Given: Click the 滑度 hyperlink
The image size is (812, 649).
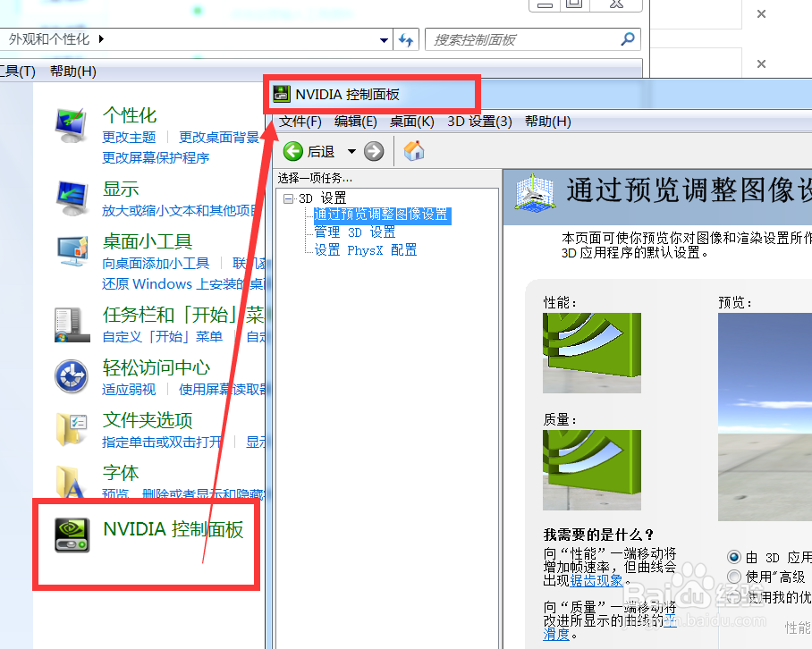Looking at the screenshot, I should [557, 635].
